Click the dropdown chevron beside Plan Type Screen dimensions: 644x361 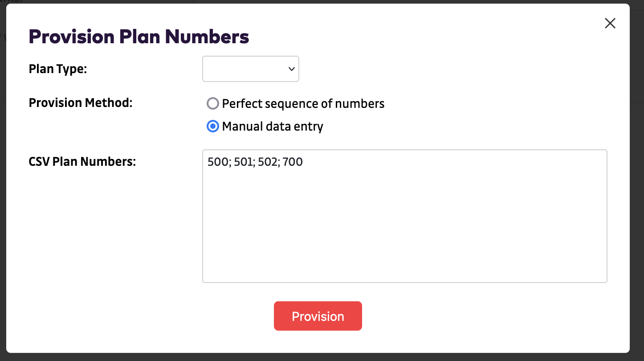click(x=291, y=69)
